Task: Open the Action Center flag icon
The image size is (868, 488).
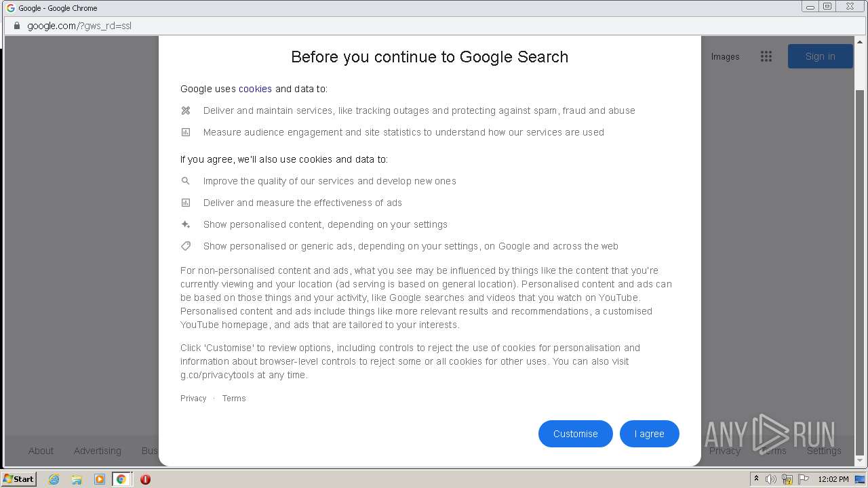Action: pyautogui.click(x=804, y=479)
